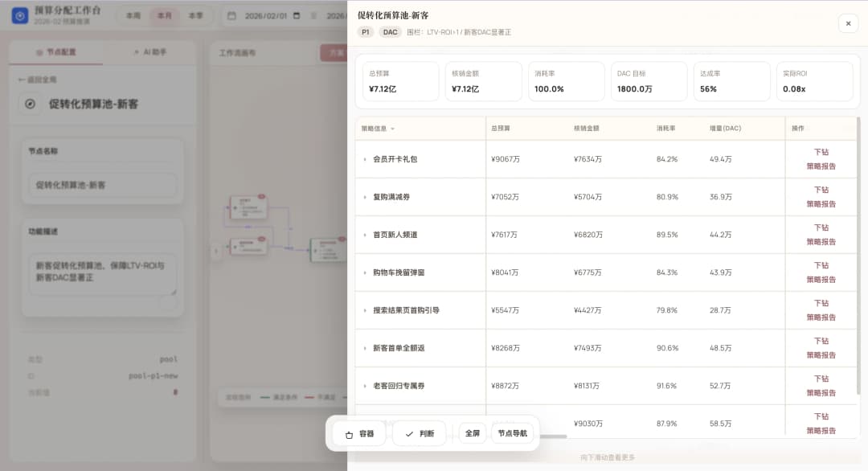Click the 全屏 fullscreen control
Viewport: 868px width, 471px height.
[x=473, y=433]
